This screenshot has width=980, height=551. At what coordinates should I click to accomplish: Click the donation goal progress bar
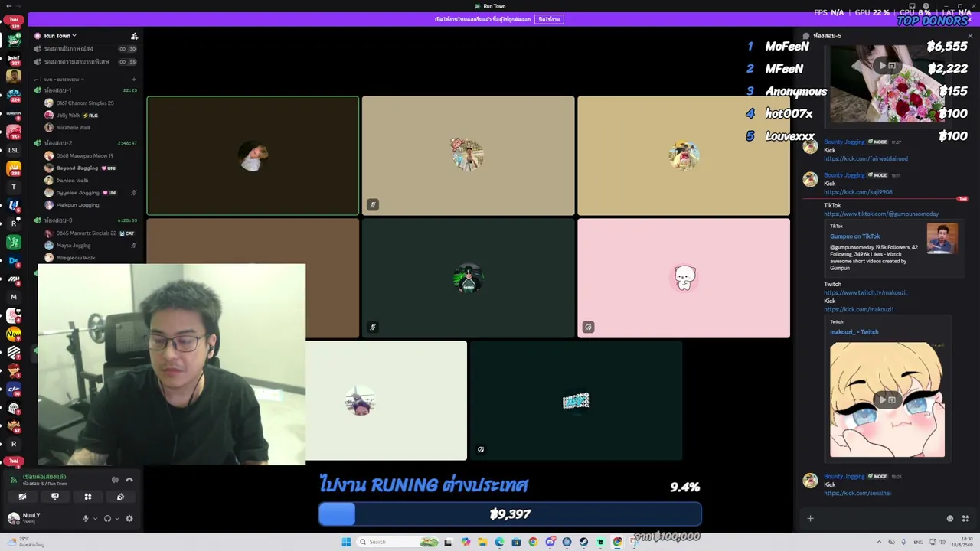pos(510,514)
